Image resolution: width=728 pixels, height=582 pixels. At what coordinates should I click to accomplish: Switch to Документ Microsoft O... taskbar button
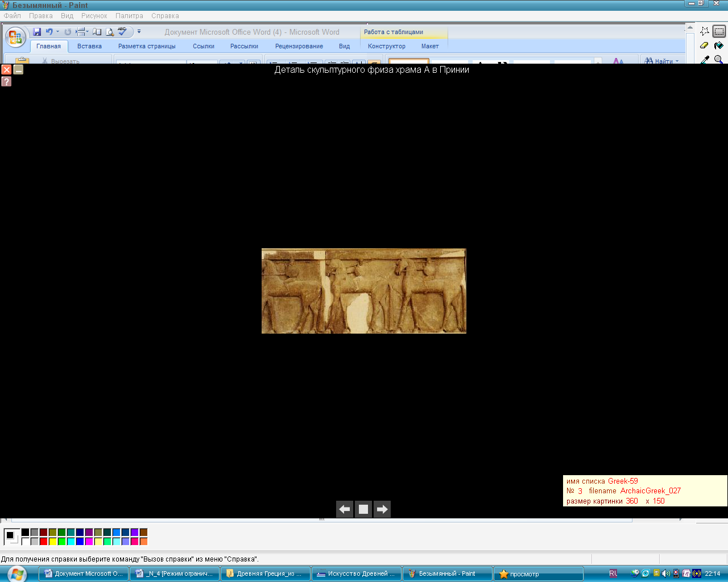(84, 573)
